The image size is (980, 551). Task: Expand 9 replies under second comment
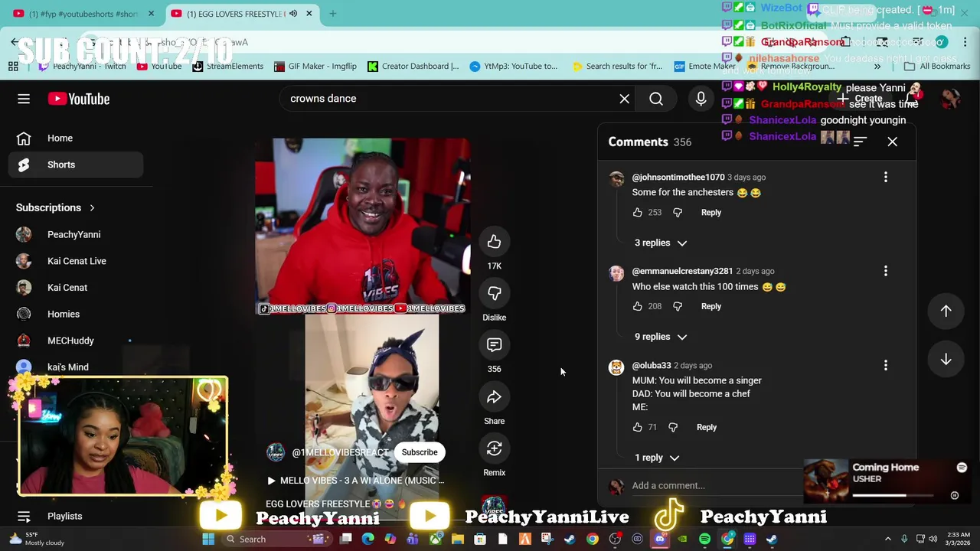coord(660,337)
